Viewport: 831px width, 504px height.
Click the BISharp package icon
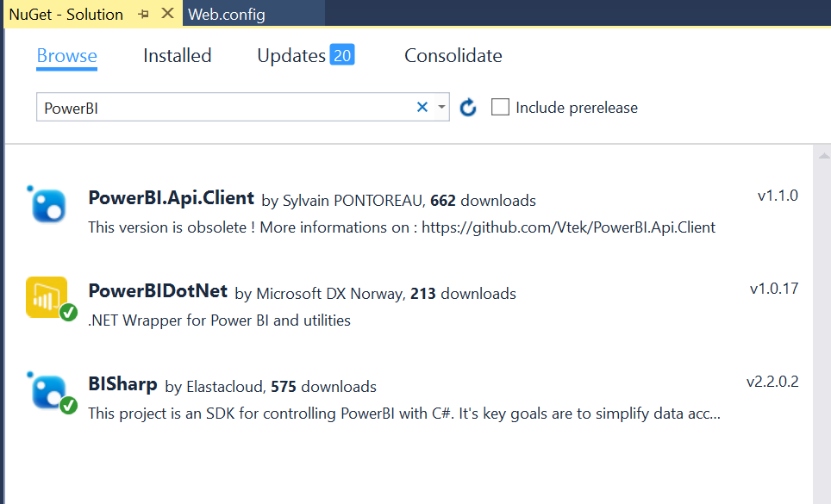pos(48,390)
